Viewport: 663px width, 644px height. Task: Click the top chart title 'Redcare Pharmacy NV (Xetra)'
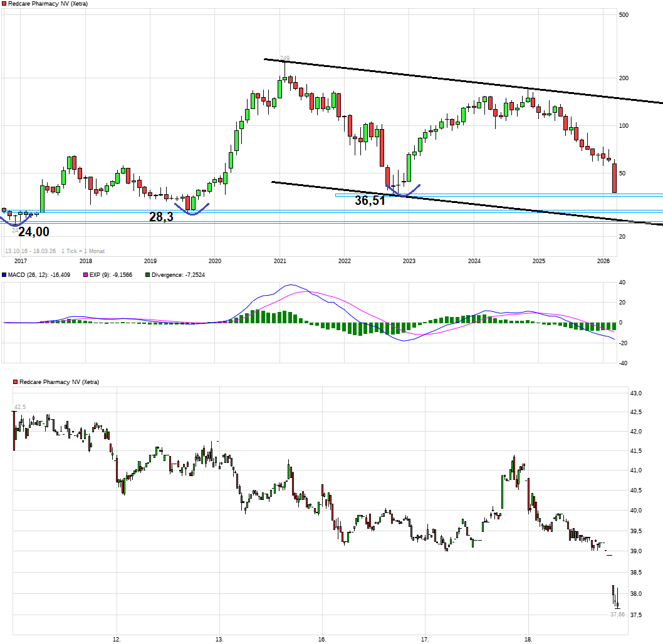tap(48, 4)
